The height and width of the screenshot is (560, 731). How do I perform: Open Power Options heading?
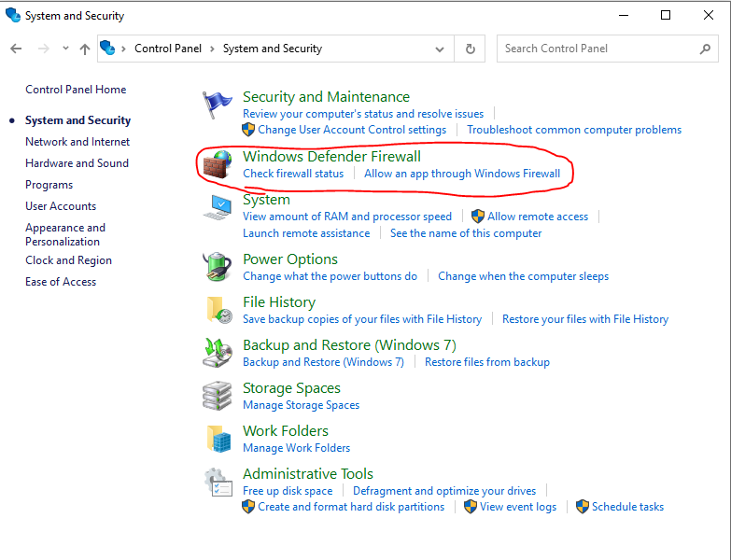tap(290, 259)
